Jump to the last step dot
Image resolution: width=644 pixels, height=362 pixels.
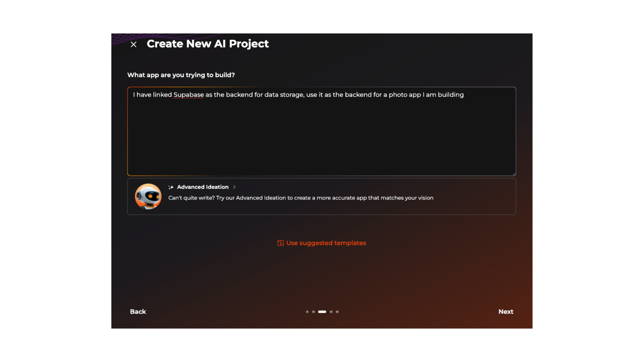point(337,312)
